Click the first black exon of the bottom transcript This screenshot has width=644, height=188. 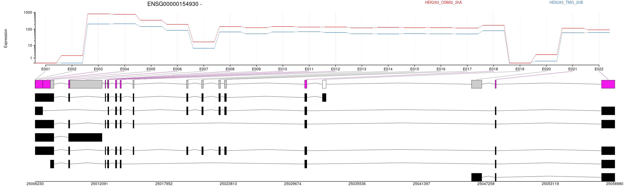(x=477, y=177)
